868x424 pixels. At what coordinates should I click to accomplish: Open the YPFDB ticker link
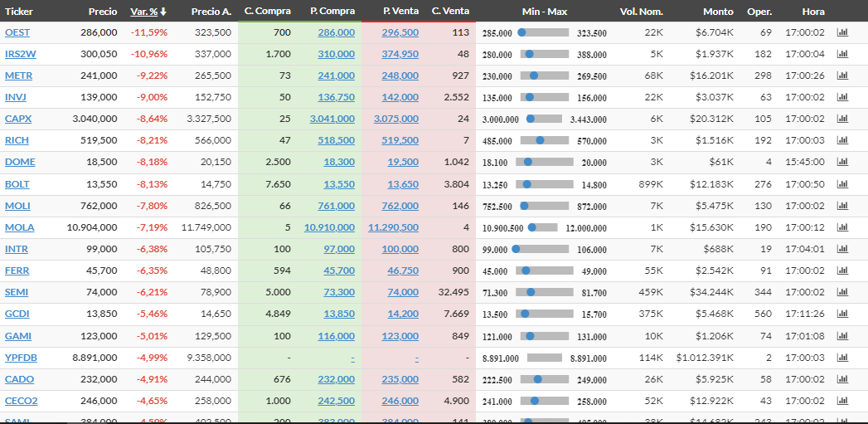21,358
